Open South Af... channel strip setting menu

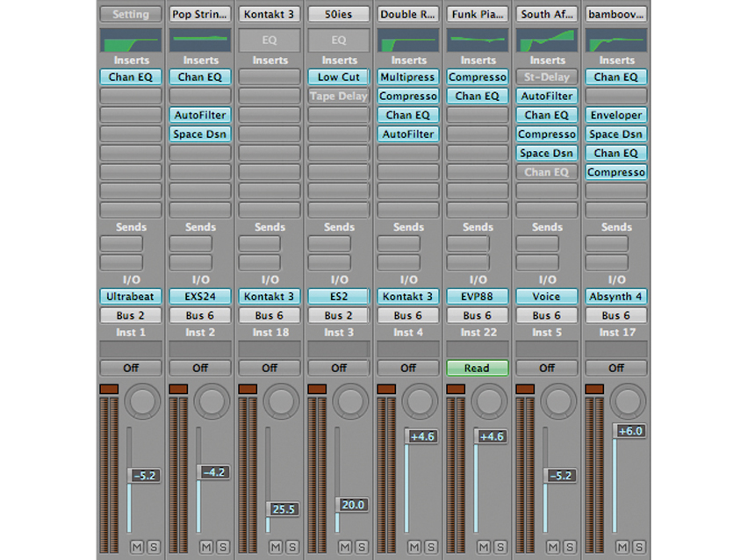(547, 14)
